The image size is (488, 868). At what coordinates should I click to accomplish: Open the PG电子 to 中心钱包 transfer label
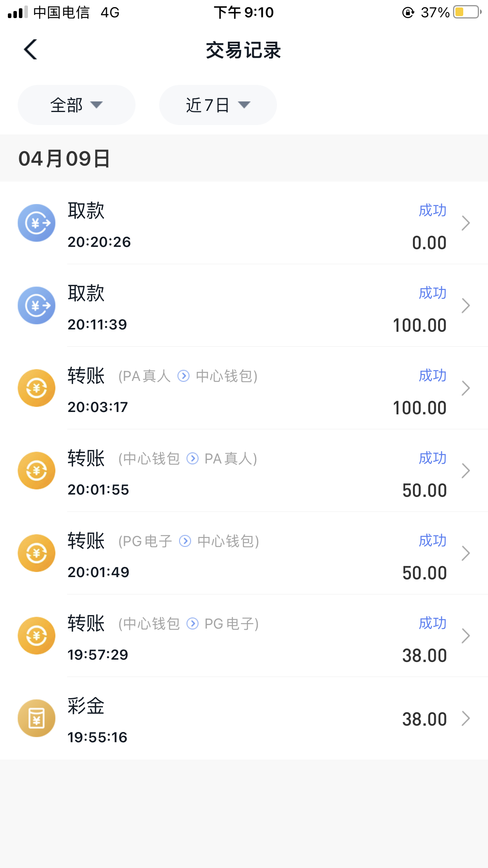pos(189,541)
